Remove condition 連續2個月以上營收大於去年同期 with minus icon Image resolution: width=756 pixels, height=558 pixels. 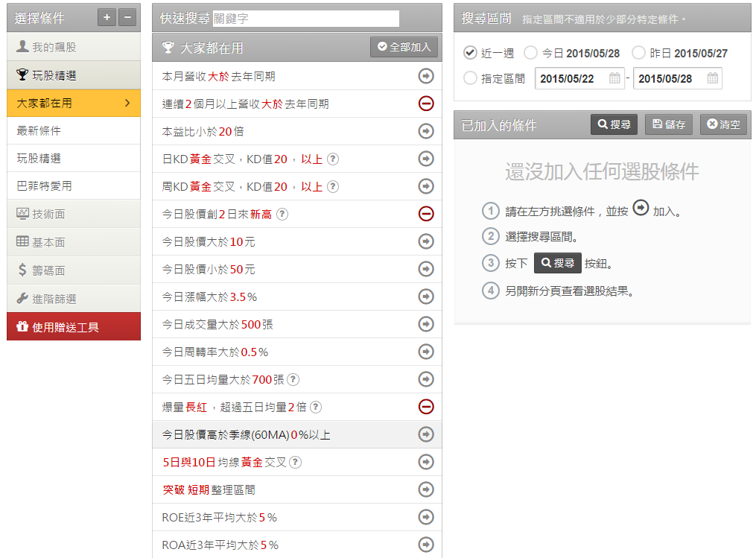pyautogui.click(x=426, y=104)
